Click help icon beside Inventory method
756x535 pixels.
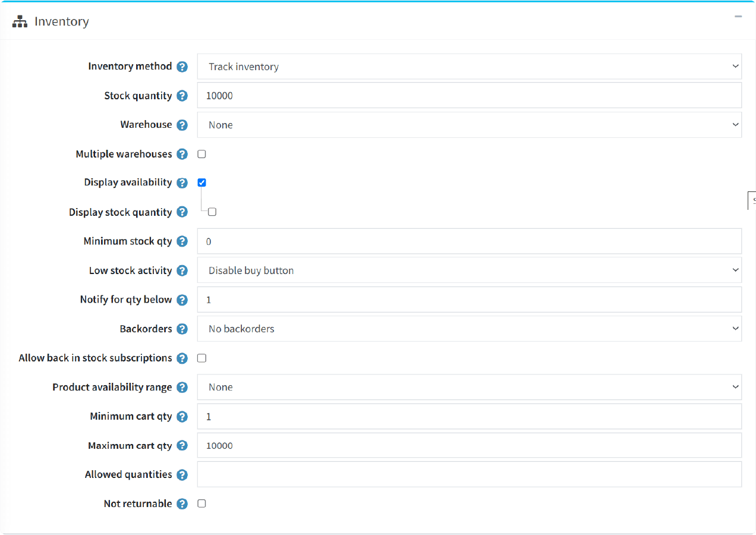tap(182, 67)
